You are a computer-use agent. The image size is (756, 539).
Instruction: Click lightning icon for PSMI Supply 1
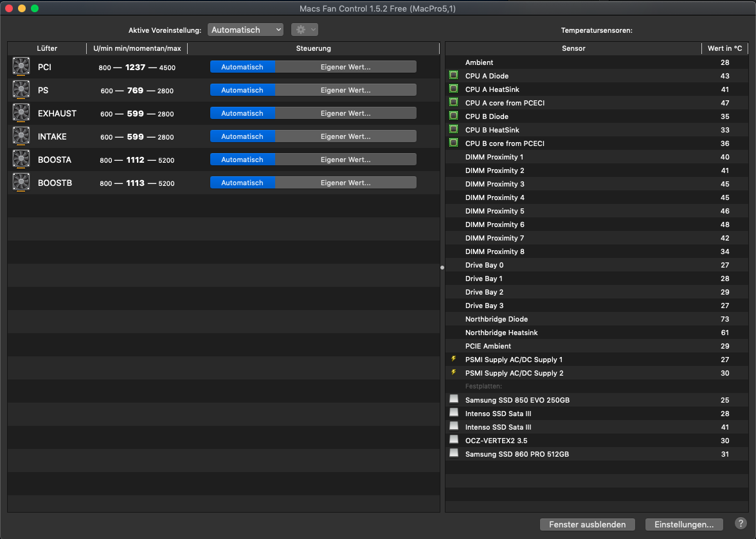(x=454, y=359)
